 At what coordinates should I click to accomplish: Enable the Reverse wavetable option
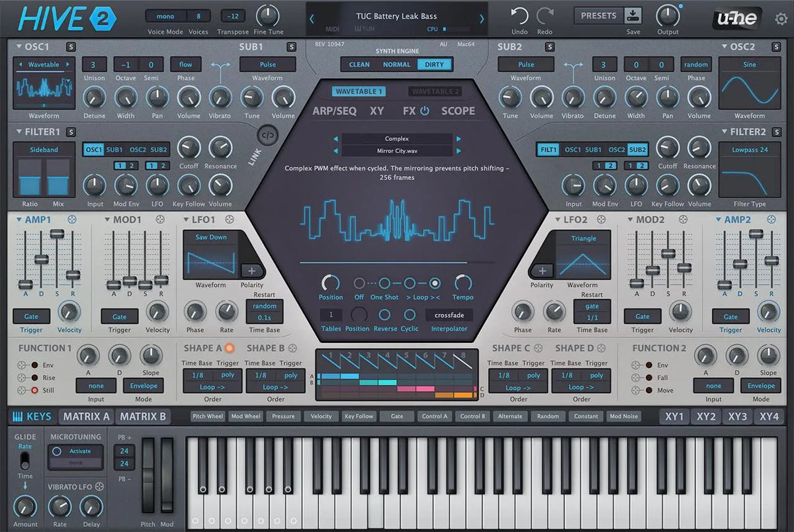point(385,314)
